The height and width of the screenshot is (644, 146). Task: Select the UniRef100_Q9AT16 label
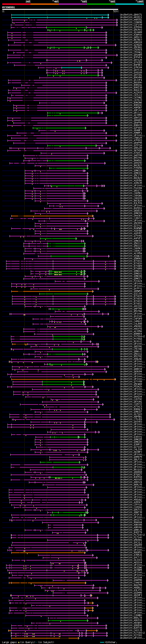131,118
